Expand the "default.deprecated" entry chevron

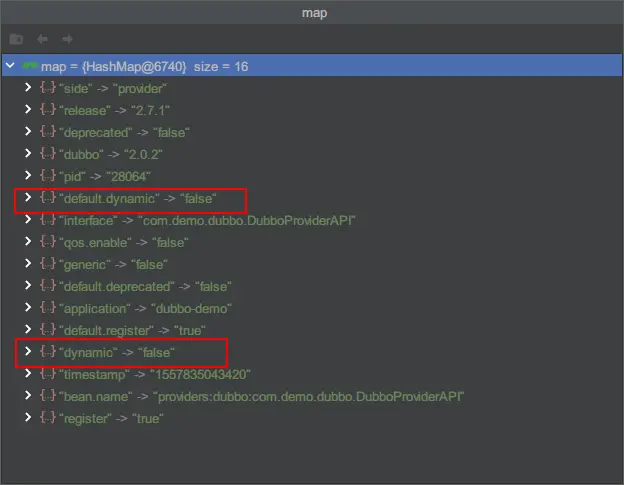pos(28,286)
